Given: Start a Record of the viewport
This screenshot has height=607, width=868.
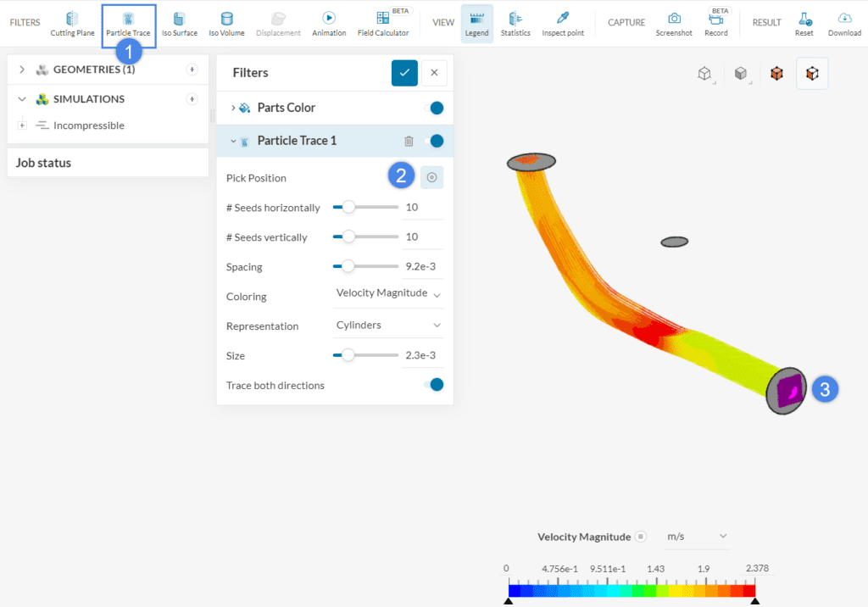Looking at the screenshot, I should [x=716, y=23].
